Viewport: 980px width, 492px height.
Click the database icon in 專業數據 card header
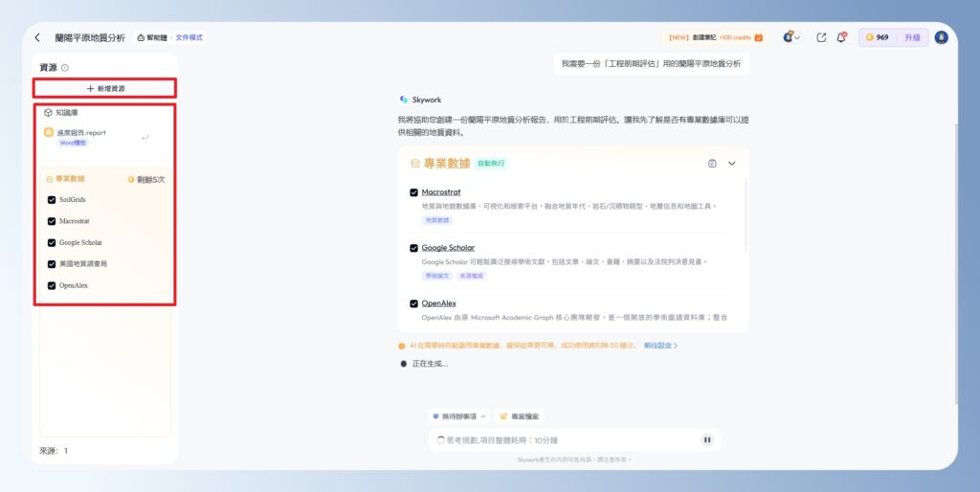coord(415,164)
